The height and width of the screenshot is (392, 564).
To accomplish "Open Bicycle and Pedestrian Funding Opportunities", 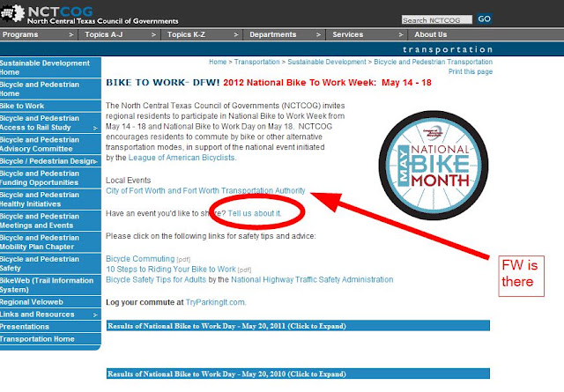I will tap(50, 178).
